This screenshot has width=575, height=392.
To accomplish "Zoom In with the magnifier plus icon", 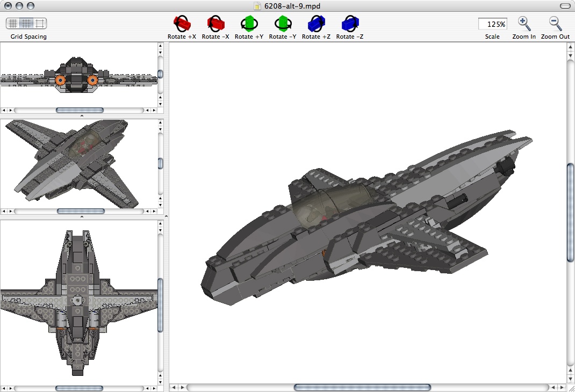I will [523, 24].
